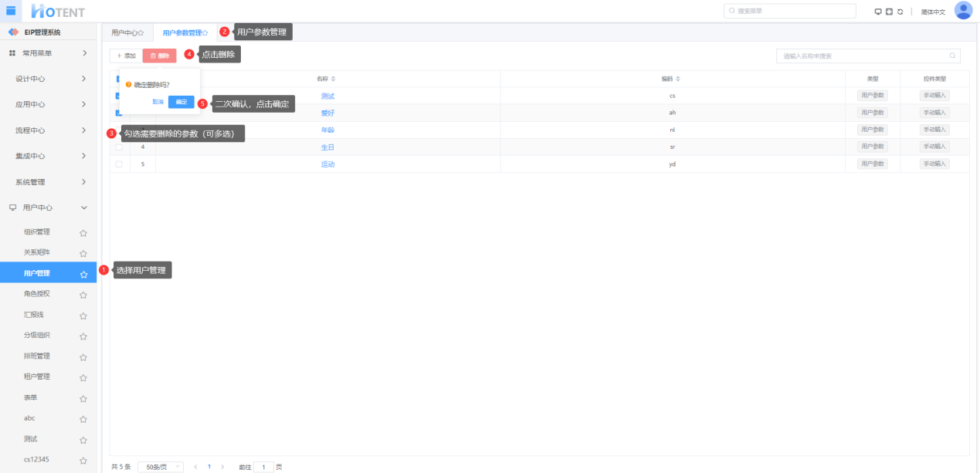The width and height of the screenshot is (980, 473).
Task: Check the checkbox for the 运动 row
Action: pos(119,164)
